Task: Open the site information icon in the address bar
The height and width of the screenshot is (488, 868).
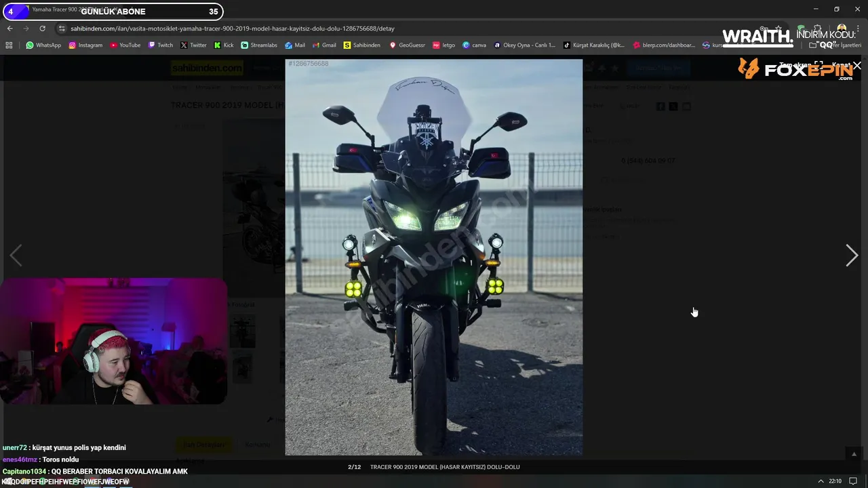Action: tap(62, 28)
